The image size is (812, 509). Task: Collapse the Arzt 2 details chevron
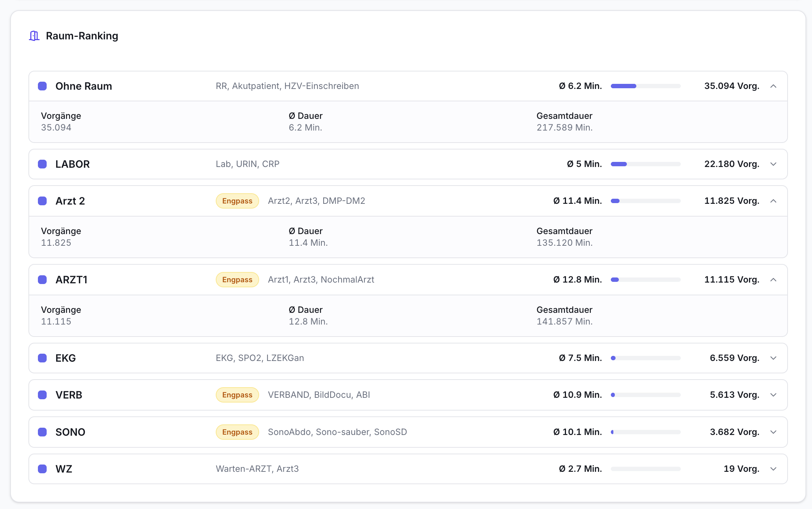tap(773, 201)
